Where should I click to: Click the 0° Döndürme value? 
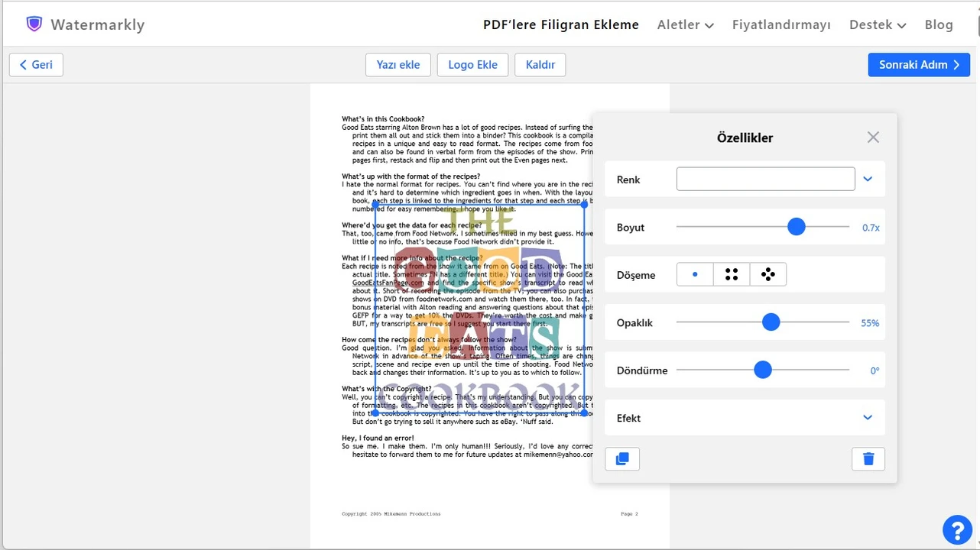click(875, 371)
